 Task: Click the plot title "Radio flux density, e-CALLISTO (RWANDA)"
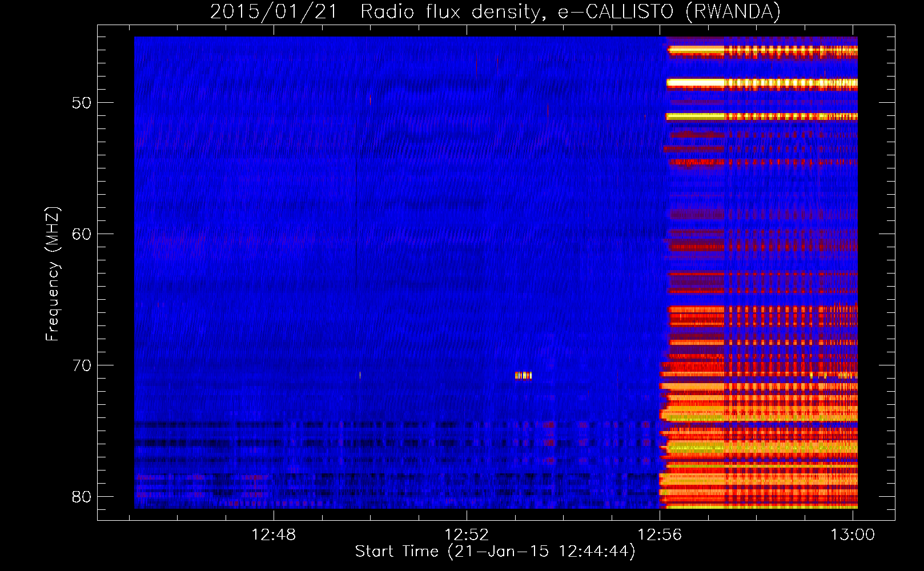[x=571, y=11]
